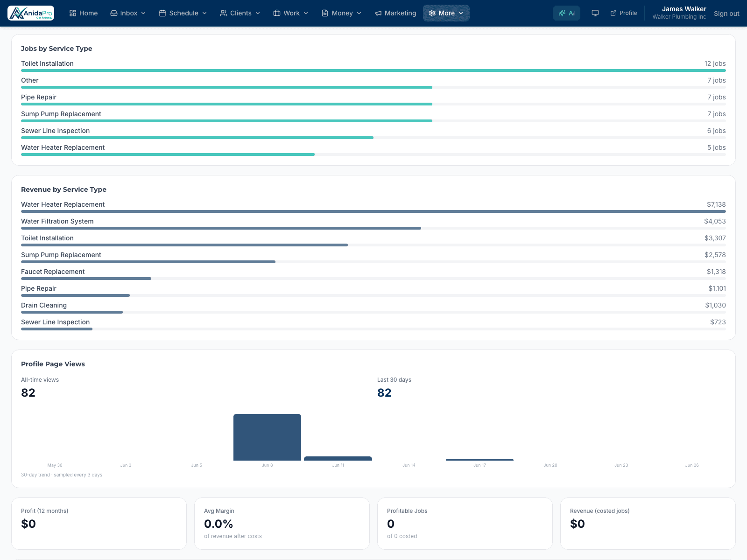This screenshot has width=747, height=560.
Task: Click the AnidaPro logo
Action: point(31,13)
